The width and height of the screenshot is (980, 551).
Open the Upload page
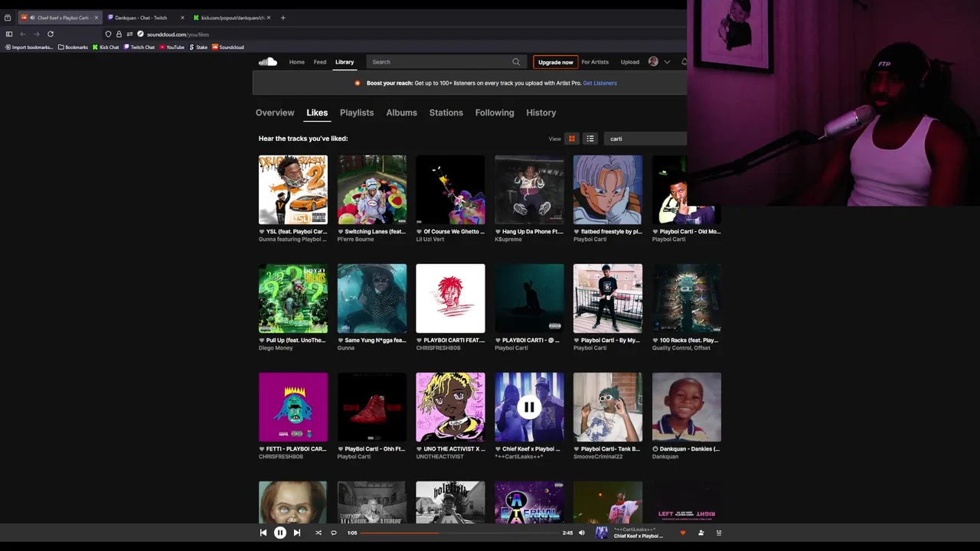click(x=630, y=62)
